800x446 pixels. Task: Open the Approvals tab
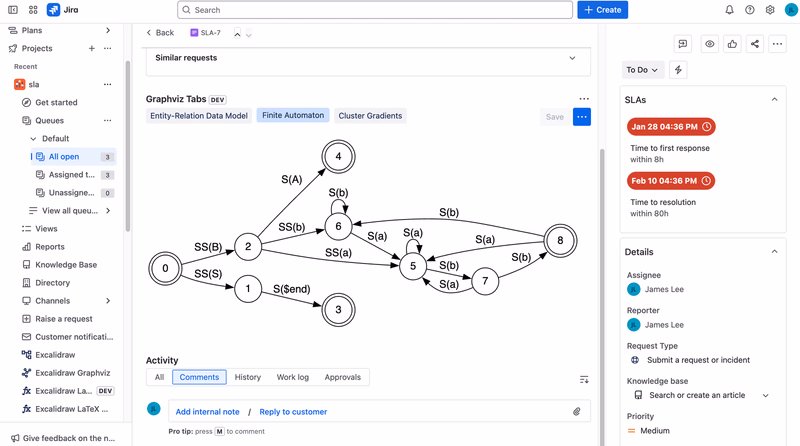click(x=343, y=377)
